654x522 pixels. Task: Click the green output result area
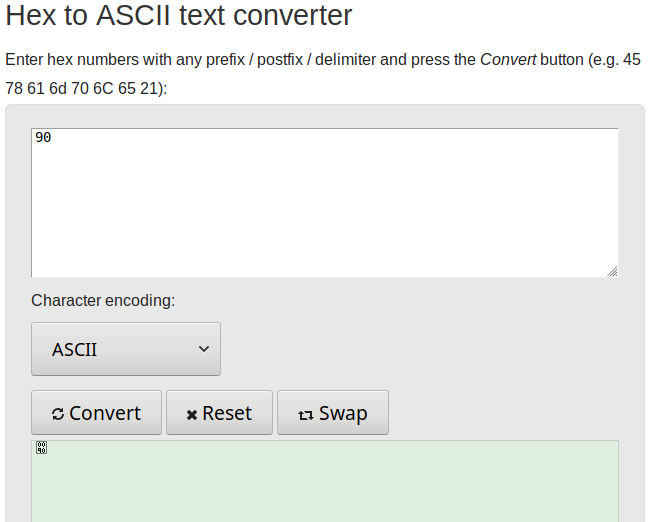tap(325, 481)
